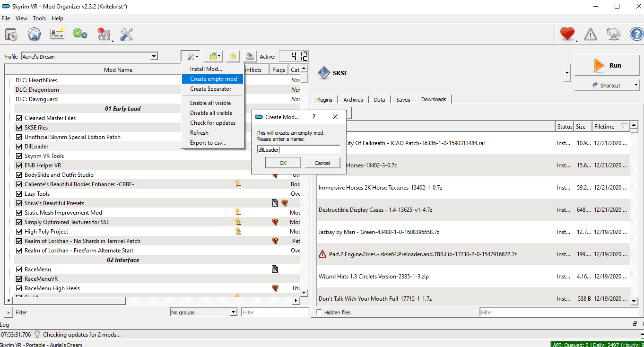Toggle BodySlide and Outfit Studio checkbox
This screenshot has width=644, height=347.
pyautogui.click(x=19, y=175)
